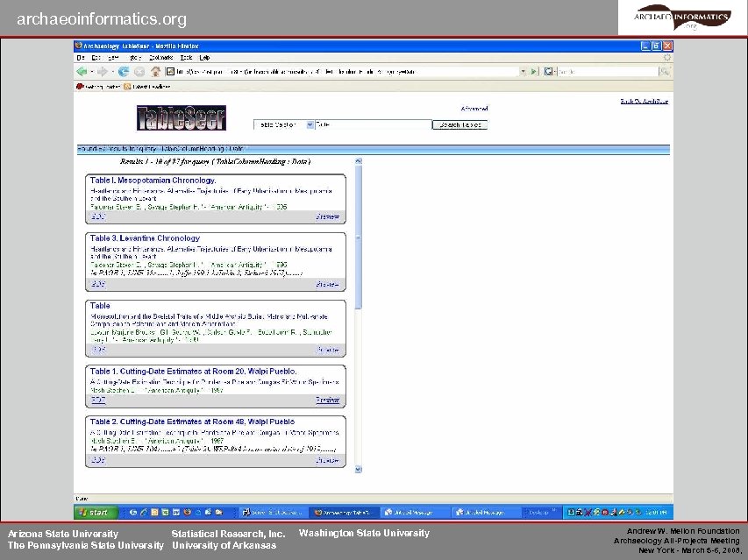Click the results list scrollbar thumb
The image size is (748, 560).
(x=359, y=237)
